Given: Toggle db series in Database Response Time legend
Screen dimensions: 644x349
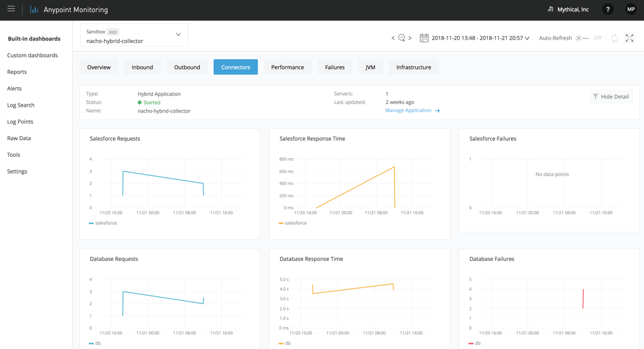Looking at the screenshot, I should (x=284, y=343).
